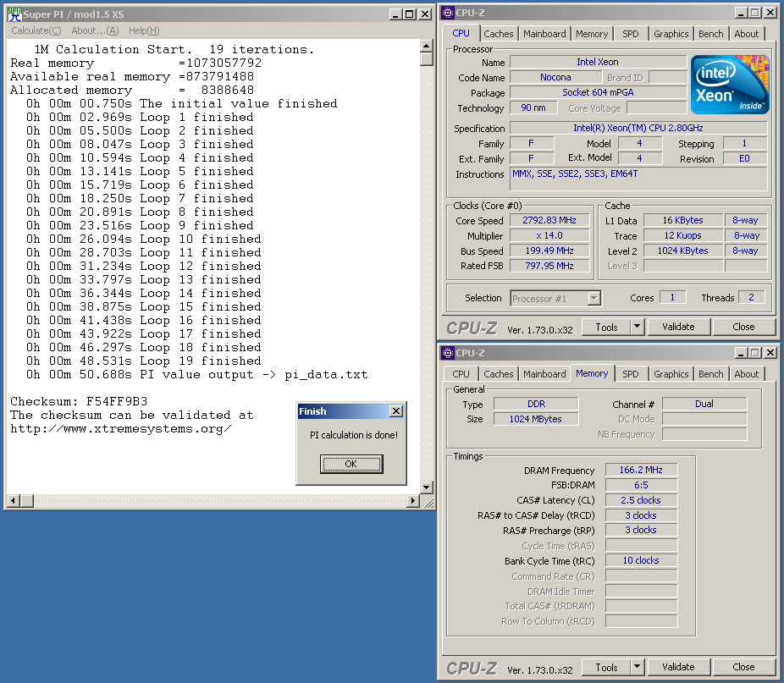The image size is (784, 683).
Task: Click the Multiplier value x 14.0
Action: click(x=549, y=235)
